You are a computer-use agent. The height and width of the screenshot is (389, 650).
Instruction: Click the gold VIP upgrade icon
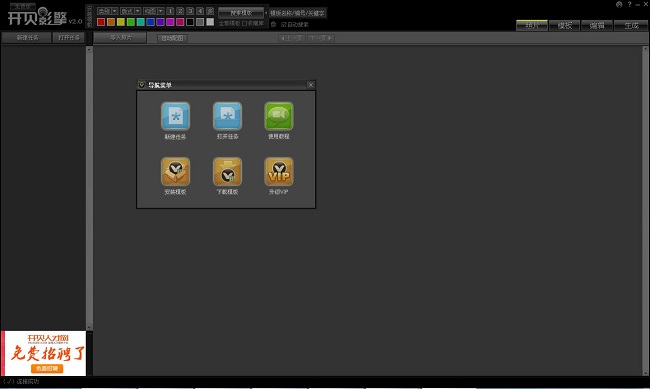point(279,171)
